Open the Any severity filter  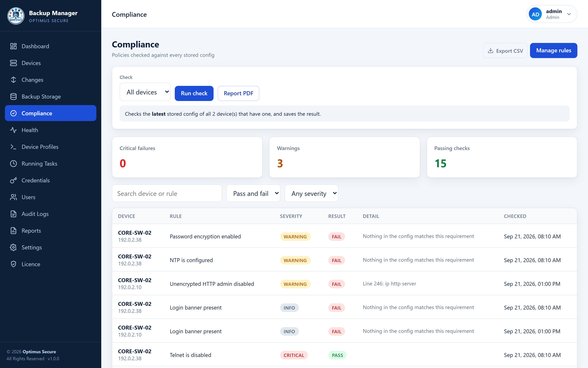click(311, 193)
